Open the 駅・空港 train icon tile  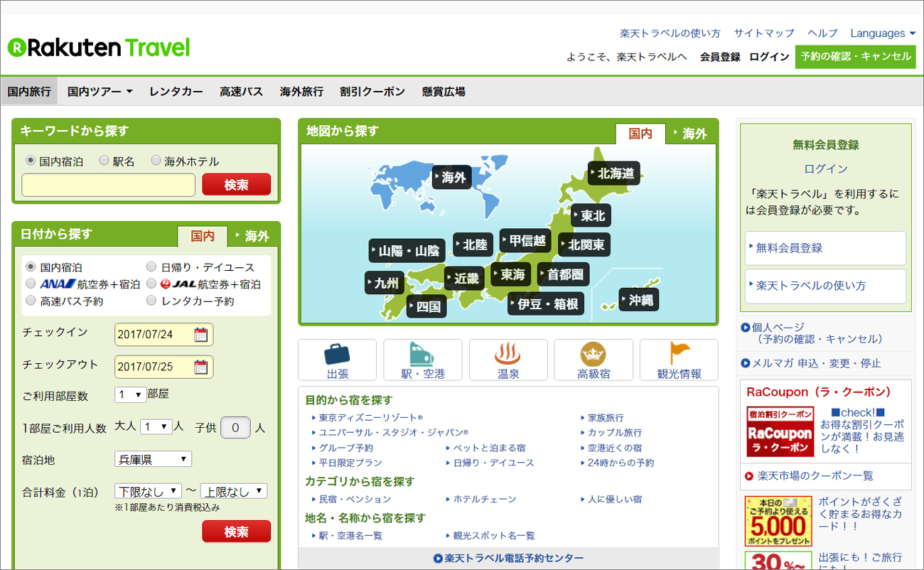[422, 360]
